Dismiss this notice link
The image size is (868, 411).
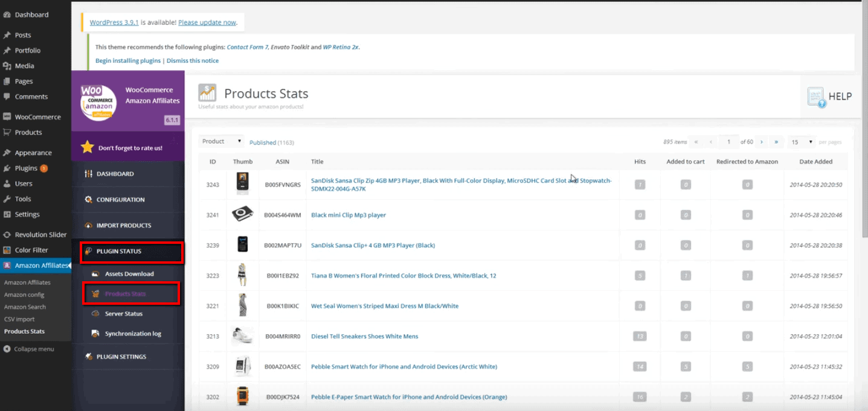(193, 60)
